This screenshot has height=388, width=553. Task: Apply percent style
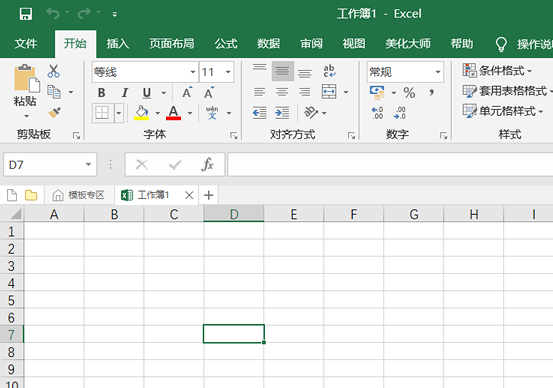[x=409, y=93]
